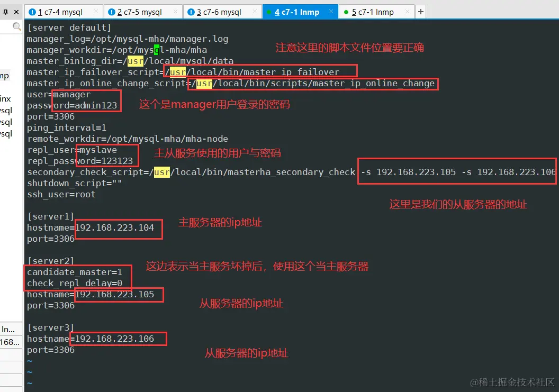The width and height of the screenshot is (559, 392).
Task: Click the secondary_check_script path
Action: (253, 172)
